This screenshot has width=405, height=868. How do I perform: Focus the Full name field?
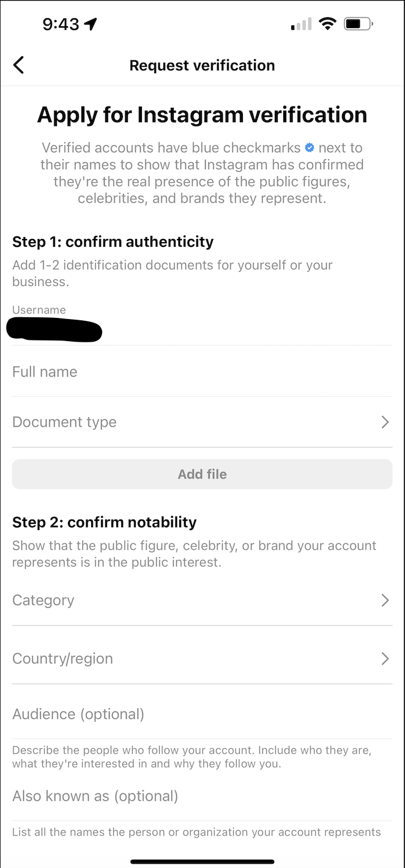click(202, 372)
